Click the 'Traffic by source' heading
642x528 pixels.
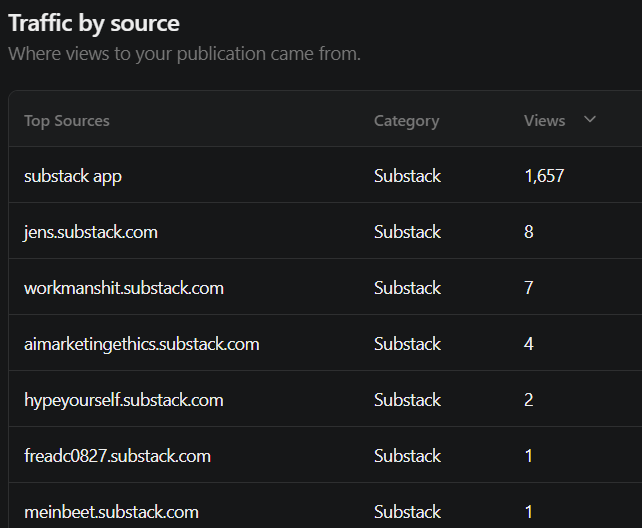94,23
